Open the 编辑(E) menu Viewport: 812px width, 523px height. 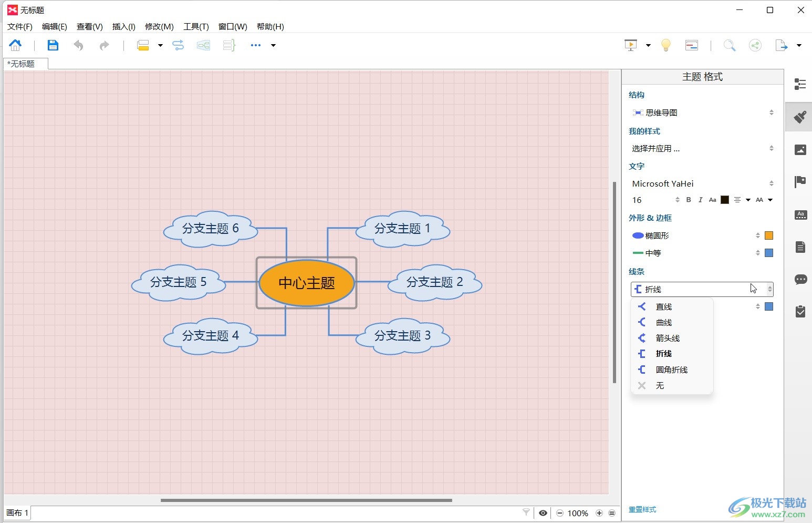[x=55, y=27]
